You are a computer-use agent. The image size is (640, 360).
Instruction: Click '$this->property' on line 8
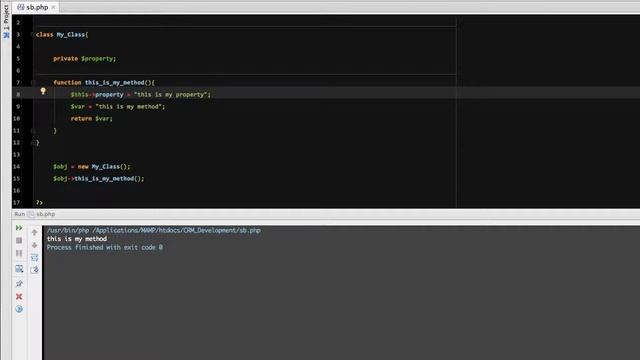tap(97, 95)
